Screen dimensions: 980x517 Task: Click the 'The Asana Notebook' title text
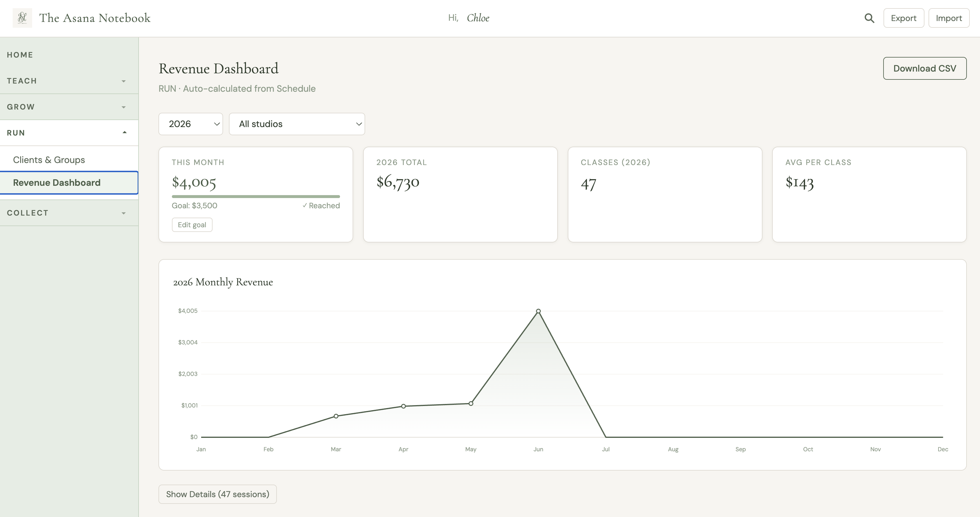coord(95,18)
